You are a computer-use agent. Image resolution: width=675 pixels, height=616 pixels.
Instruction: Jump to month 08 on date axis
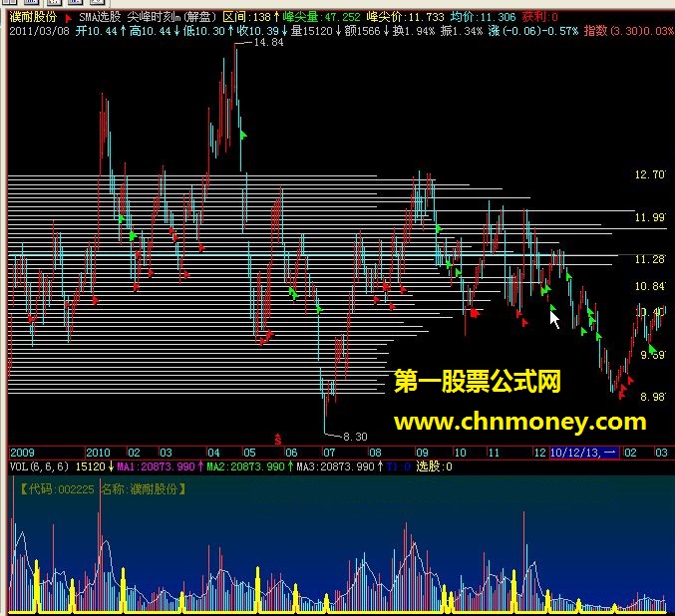(x=375, y=453)
